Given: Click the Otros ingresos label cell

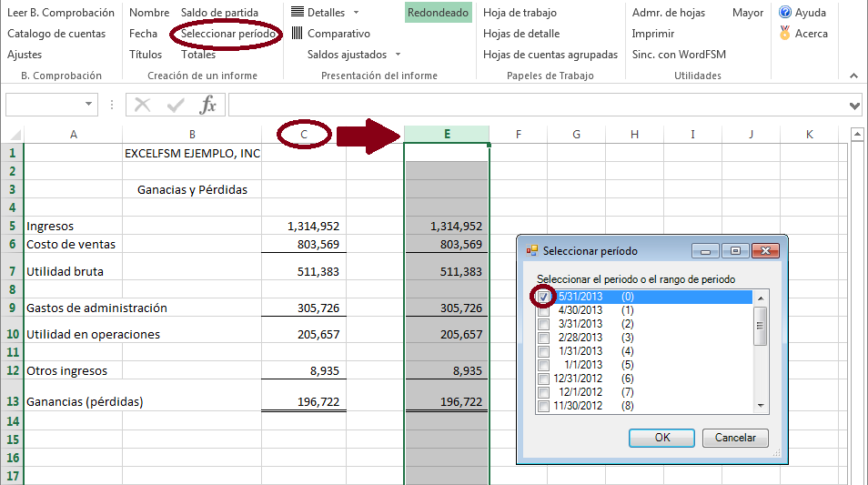Looking at the screenshot, I should pyautogui.click(x=74, y=370).
